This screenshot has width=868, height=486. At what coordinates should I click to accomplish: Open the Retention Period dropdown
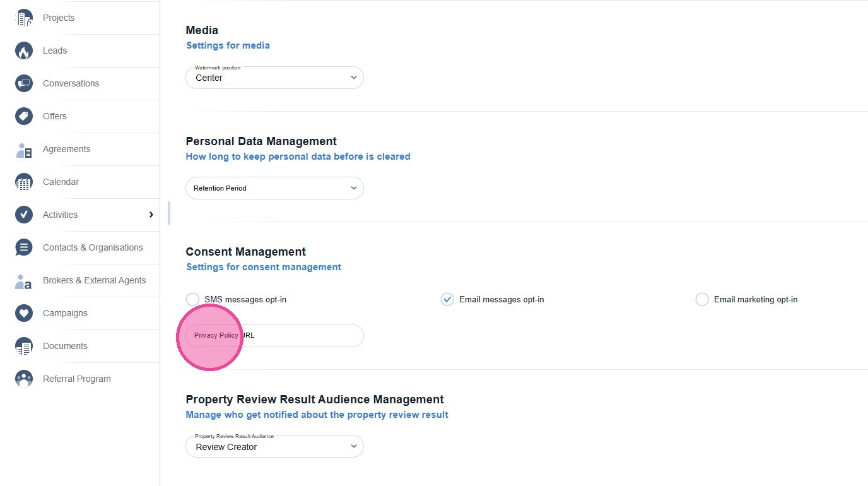(x=274, y=188)
